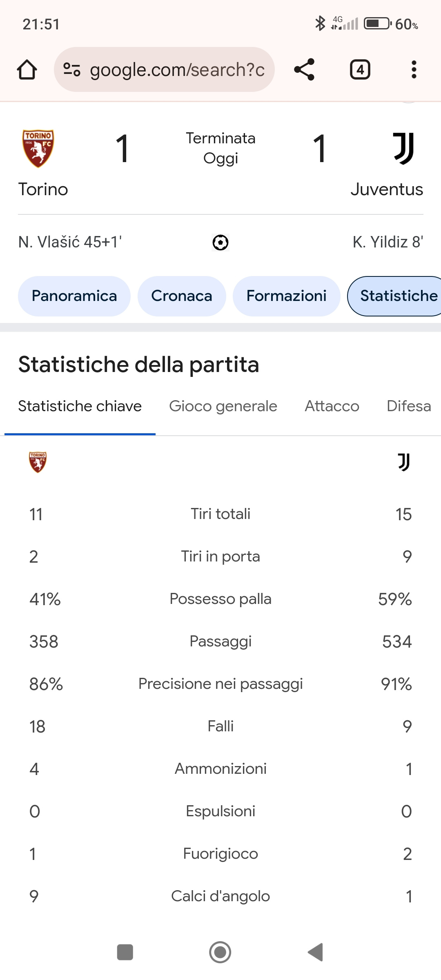Switch to the Panoramica tab
Image resolution: width=441 pixels, height=980 pixels.
(74, 296)
